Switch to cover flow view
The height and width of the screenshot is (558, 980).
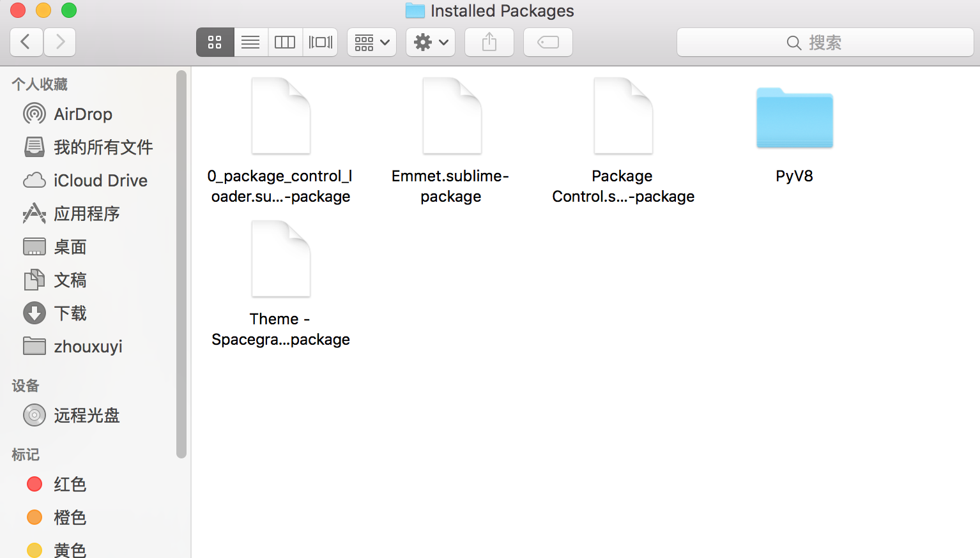coord(320,41)
